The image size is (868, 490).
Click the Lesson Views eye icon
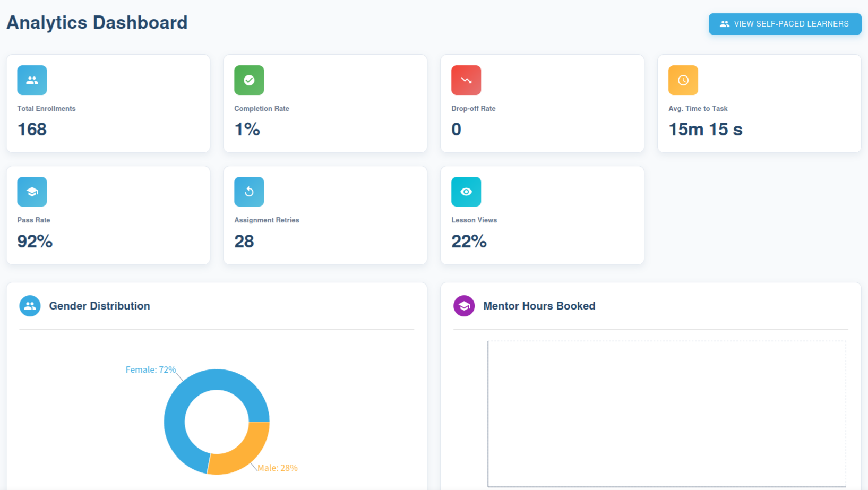point(466,192)
